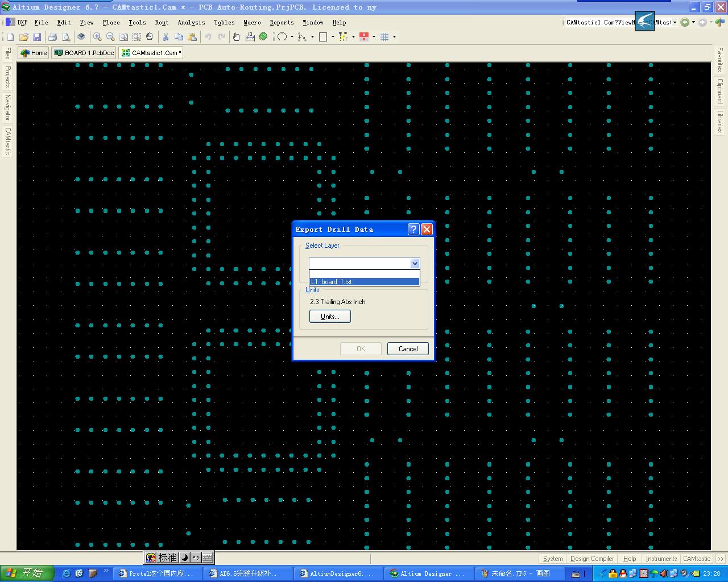This screenshot has width=728, height=582.
Task: Click the arc drawing tool icon
Action: (x=282, y=37)
